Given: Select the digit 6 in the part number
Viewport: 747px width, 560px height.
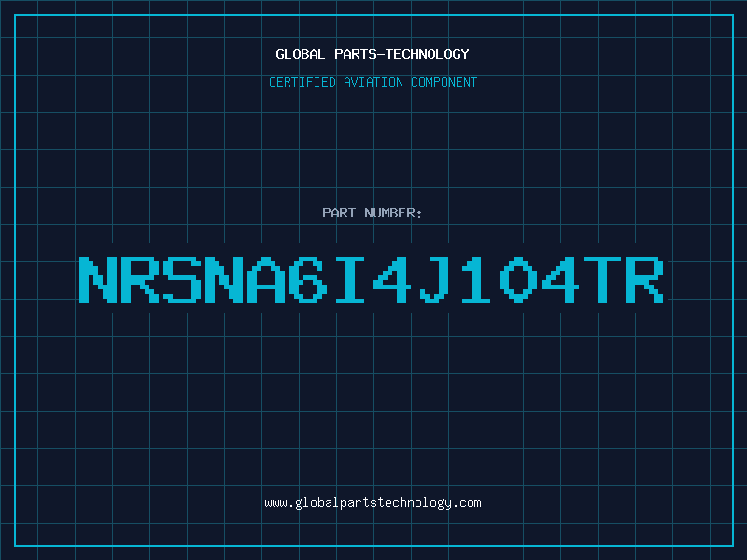Looking at the screenshot, I should coord(308,280).
